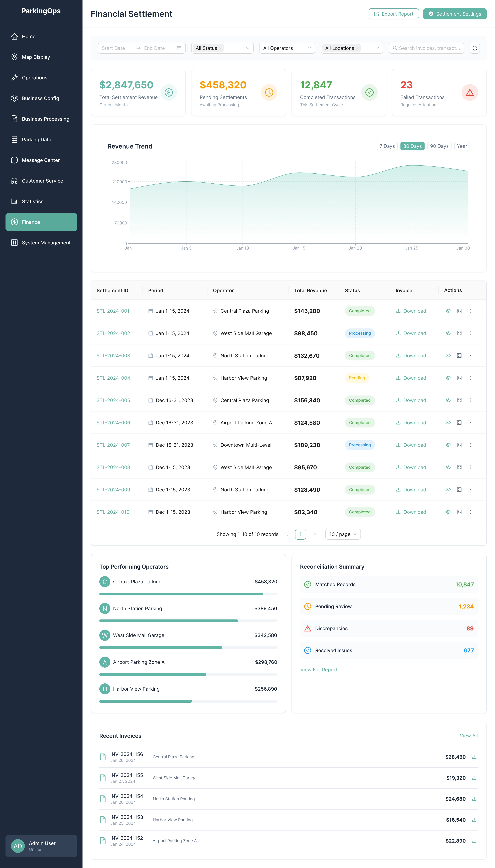Select the 7 Days chart range
The width and height of the screenshot is (495, 868).
(387, 146)
